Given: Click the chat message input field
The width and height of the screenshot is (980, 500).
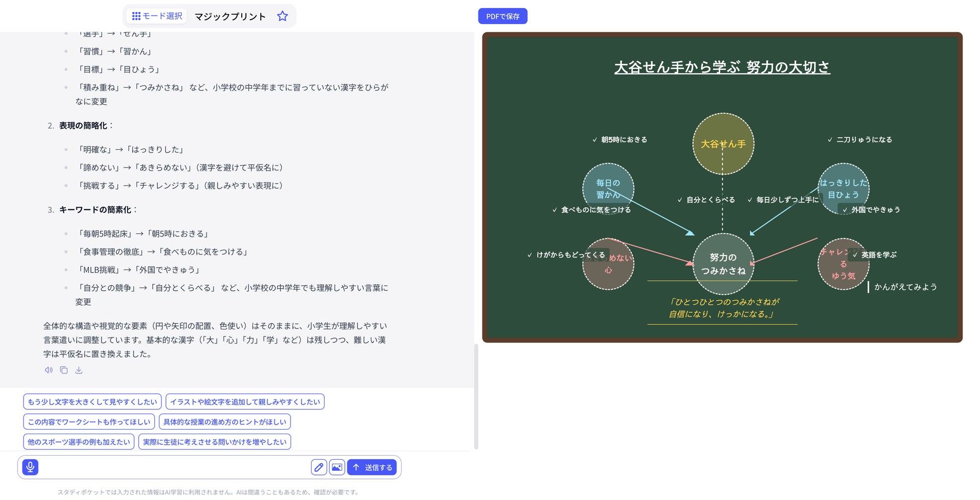Looking at the screenshot, I should [x=174, y=467].
